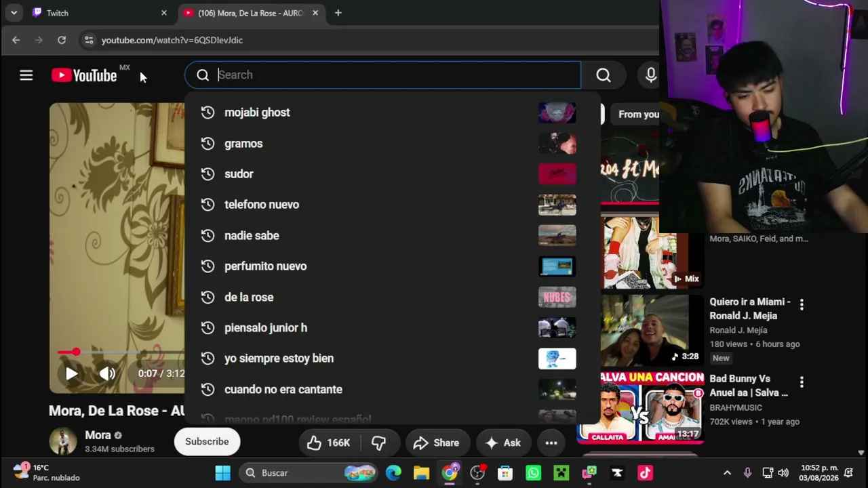Open "Bad Bunny Vs Anuel aa" video title
868x488 pixels.
749,386
